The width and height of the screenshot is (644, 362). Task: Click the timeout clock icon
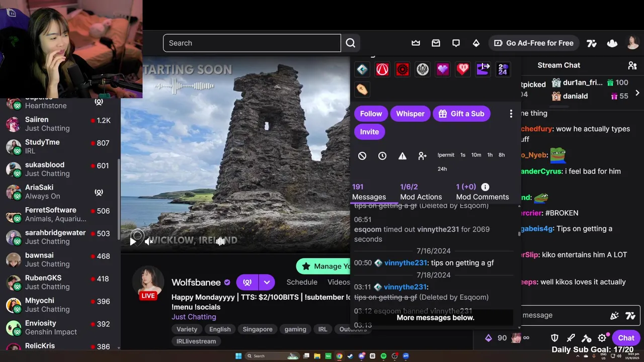pyautogui.click(x=382, y=156)
